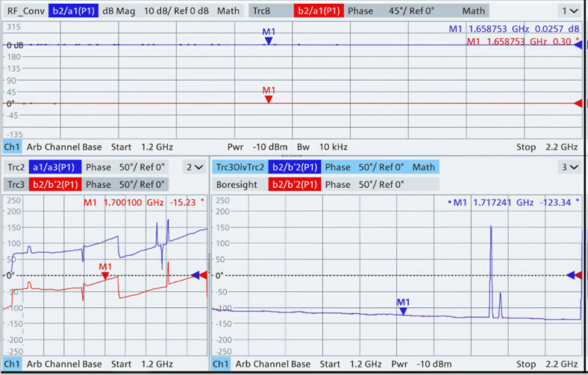The height and width of the screenshot is (375, 588).
Task: Click the red M1 marker on the Trc8 phase trace
Action: click(x=268, y=99)
